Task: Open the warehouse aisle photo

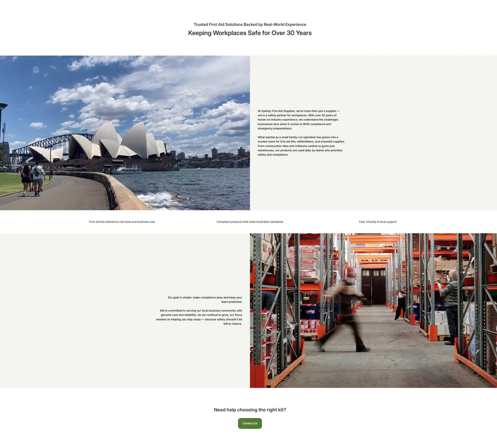Action: pyautogui.click(x=373, y=310)
